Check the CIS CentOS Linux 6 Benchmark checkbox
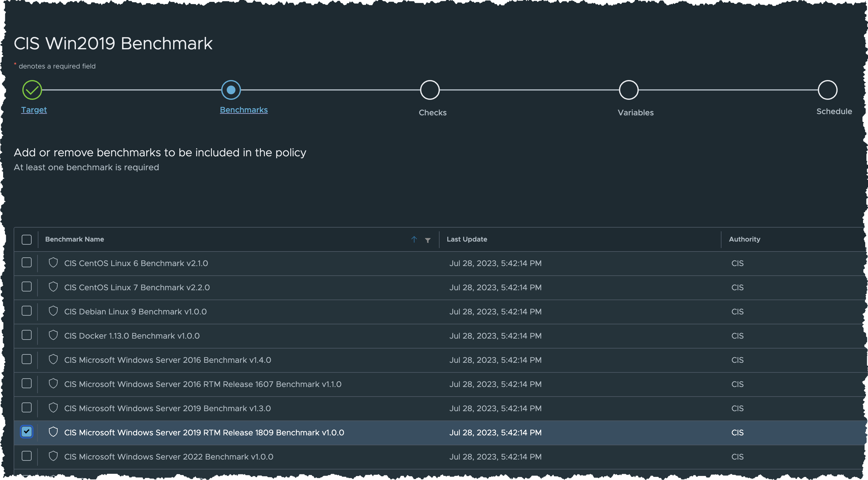 (x=27, y=263)
